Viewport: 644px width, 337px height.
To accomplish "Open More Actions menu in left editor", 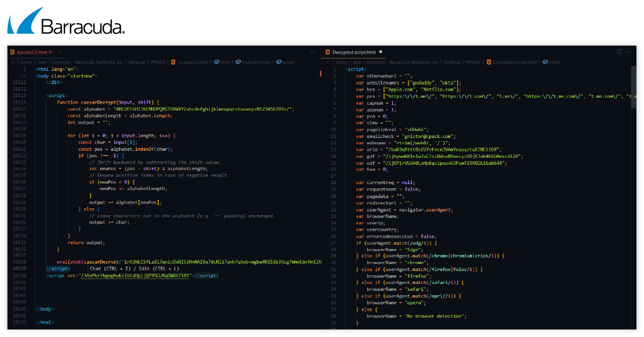I will [313, 52].
